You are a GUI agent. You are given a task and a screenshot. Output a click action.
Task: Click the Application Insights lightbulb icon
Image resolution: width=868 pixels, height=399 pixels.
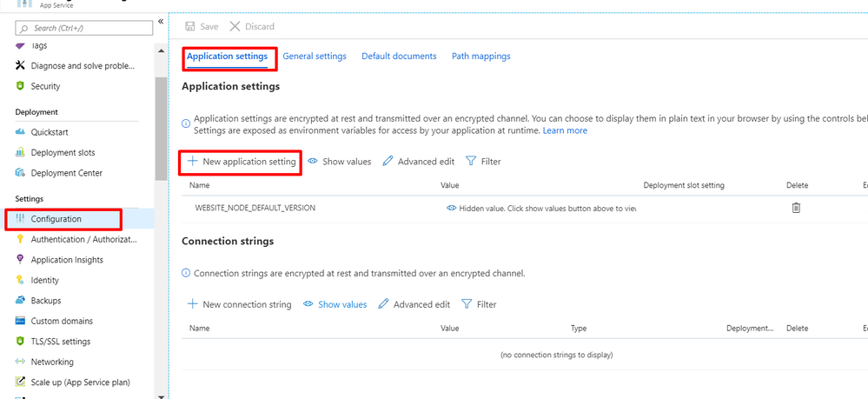21,260
